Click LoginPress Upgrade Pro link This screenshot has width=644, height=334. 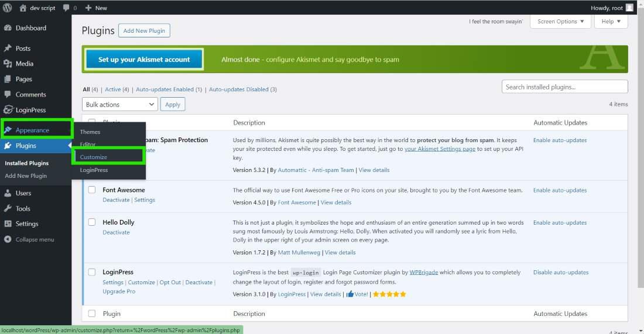tap(119, 291)
